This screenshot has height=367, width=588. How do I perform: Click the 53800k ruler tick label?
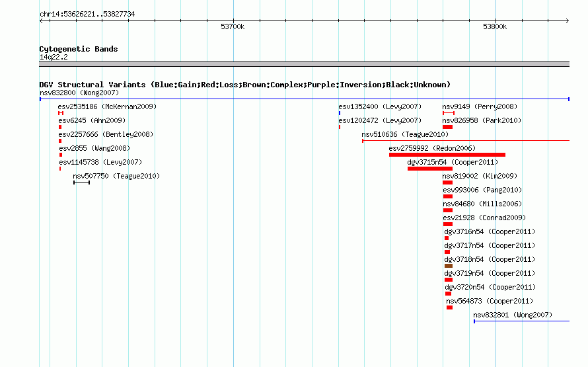tap(495, 26)
